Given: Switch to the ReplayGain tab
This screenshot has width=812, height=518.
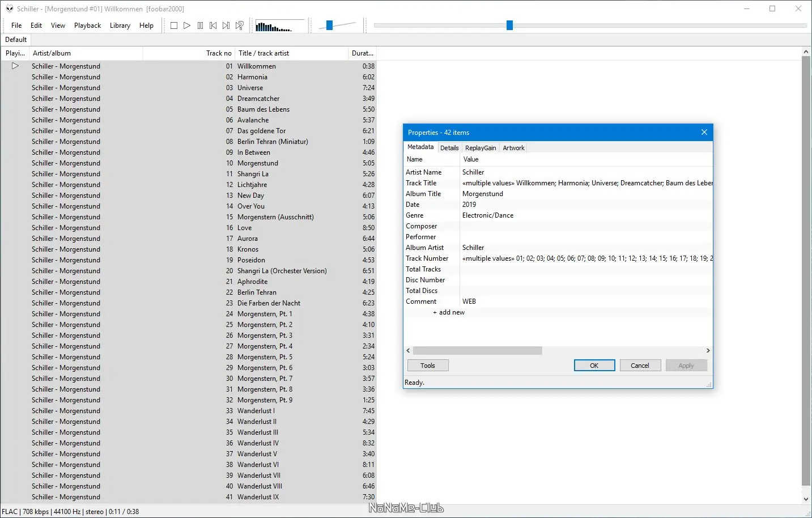Looking at the screenshot, I should (481, 148).
